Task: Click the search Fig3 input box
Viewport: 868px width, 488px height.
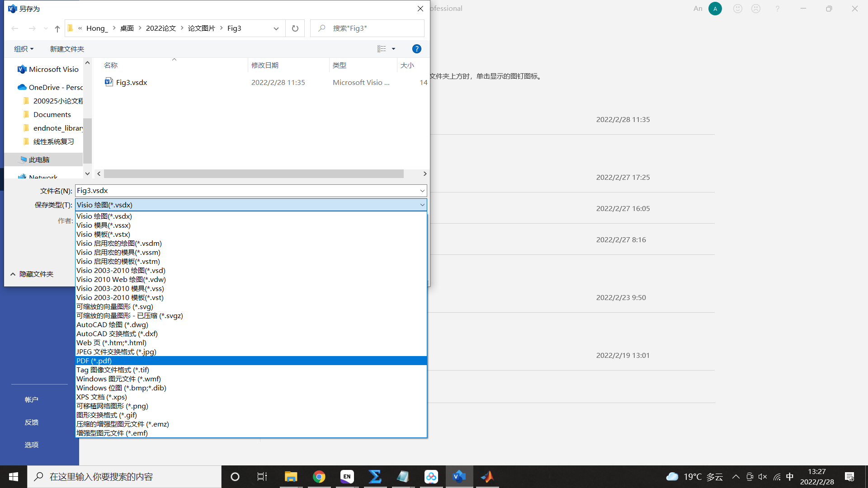Action: pyautogui.click(x=367, y=28)
